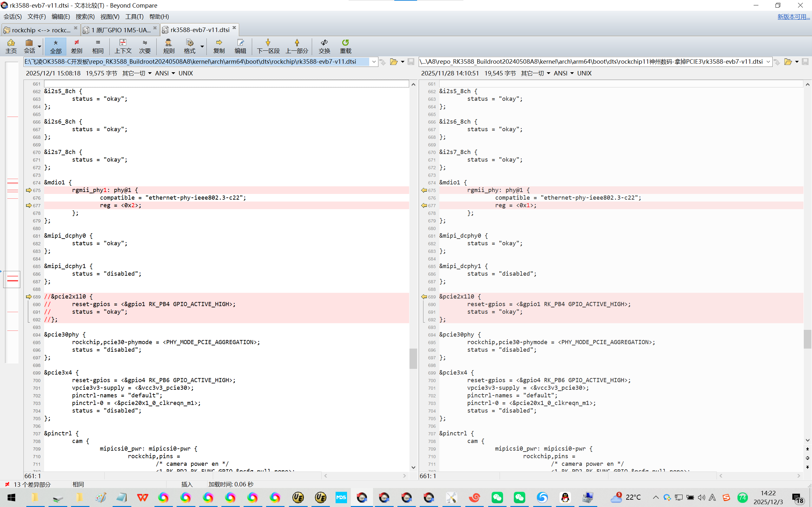Image resolution: width=812 pixels, height=507 pixels.
Task: Click the New Version Available (新版本可用) link
Action: 793,16
